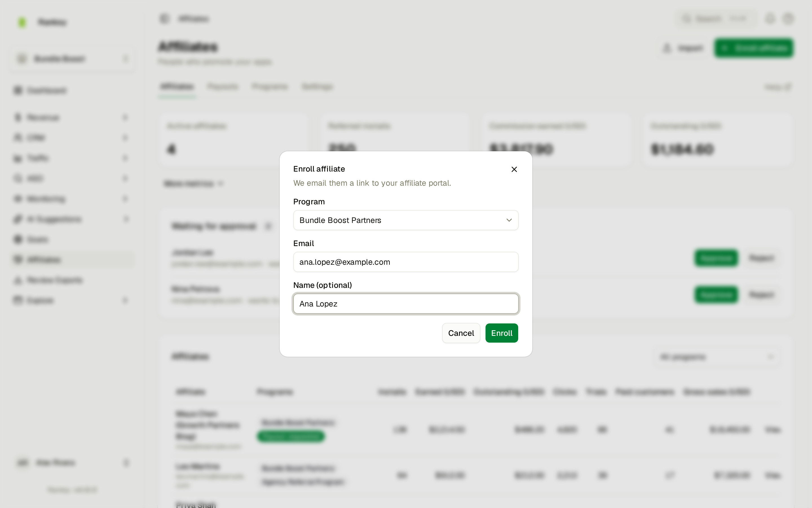Close the Enroll affiliate dialog
The width and height of the screenshot is (812, 508).
pyautogui.click(x=514, y=169)
